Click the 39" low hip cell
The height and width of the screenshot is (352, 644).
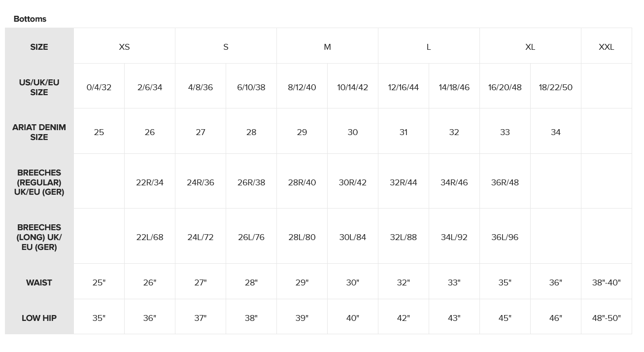302,318
